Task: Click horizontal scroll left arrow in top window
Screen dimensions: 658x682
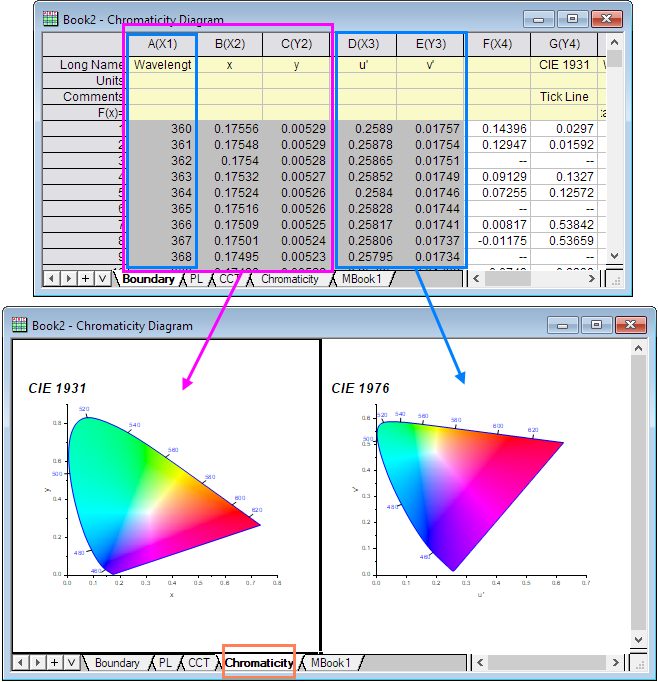Action: pyautogui.click(x=476, y=279)
